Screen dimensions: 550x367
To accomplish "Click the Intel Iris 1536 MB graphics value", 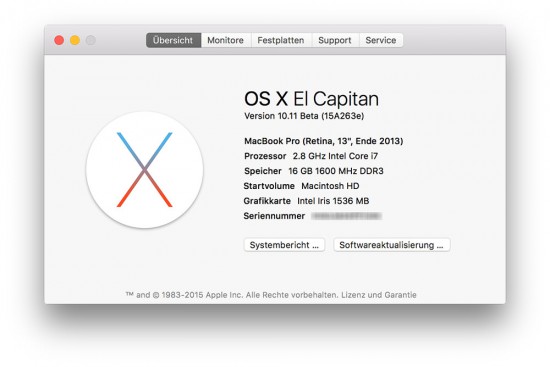I will pos(333,201).
